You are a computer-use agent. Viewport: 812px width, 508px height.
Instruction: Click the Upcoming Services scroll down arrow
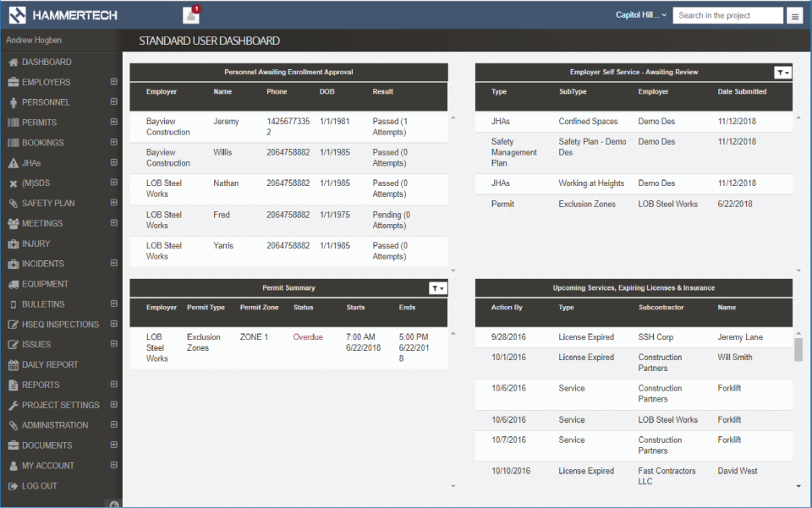[798, 486]
